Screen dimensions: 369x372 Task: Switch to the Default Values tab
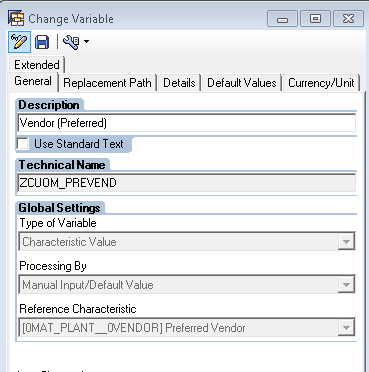(x=242, y=83)
